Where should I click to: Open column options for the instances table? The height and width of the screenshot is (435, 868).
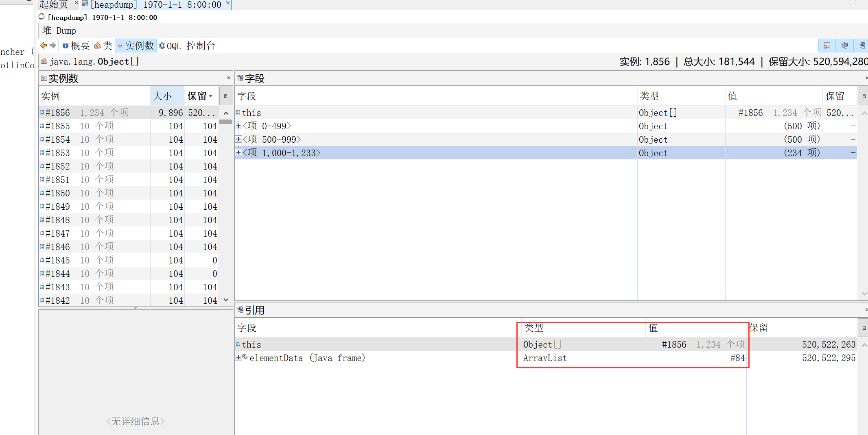226,96
